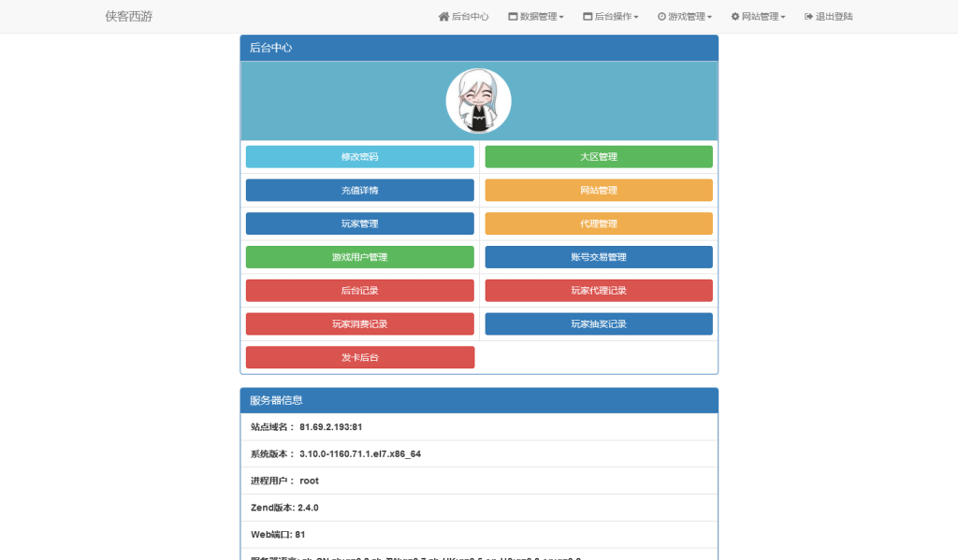Click the 账号交易管理 button

point(598,256)
